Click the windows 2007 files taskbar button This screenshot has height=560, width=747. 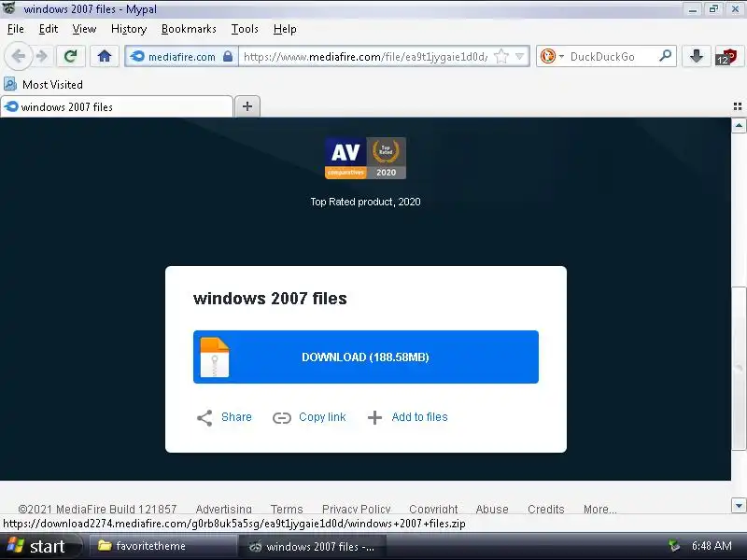click(x=312, y=547)
